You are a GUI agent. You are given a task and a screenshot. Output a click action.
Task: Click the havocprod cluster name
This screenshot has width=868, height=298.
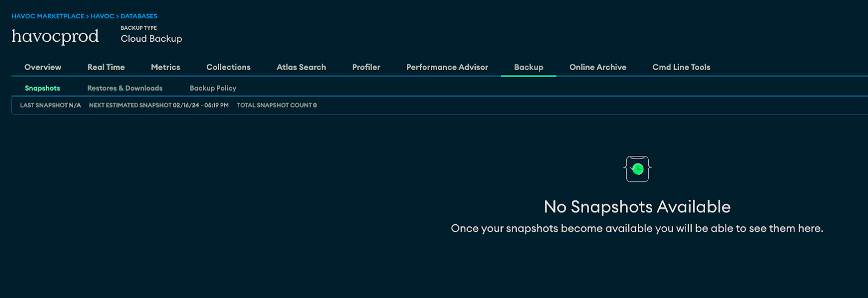55,36
